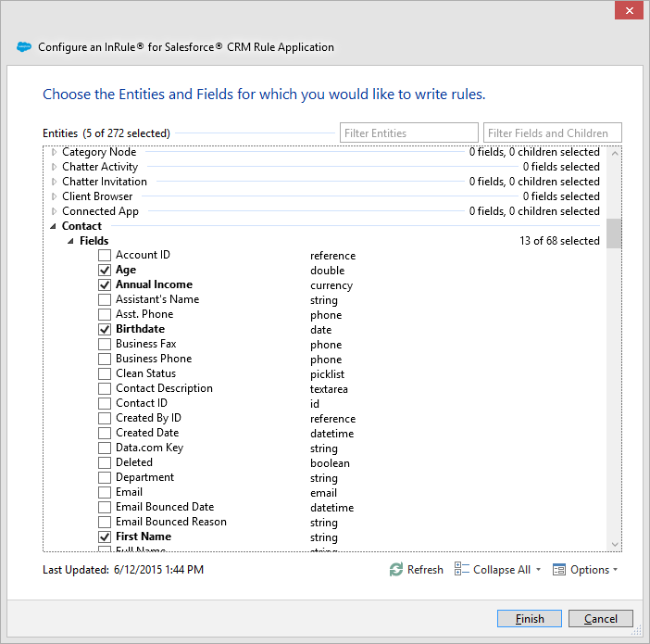Expand the Category Node entity
The height and width of the screenshot is (644, 650).
coord(54,152)
